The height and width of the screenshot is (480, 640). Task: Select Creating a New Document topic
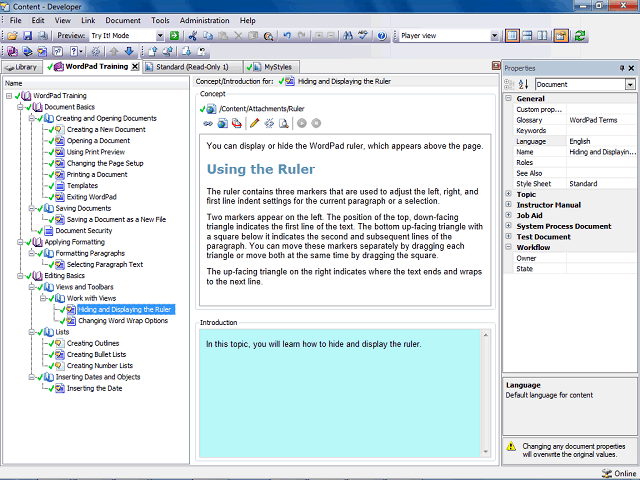106,129
